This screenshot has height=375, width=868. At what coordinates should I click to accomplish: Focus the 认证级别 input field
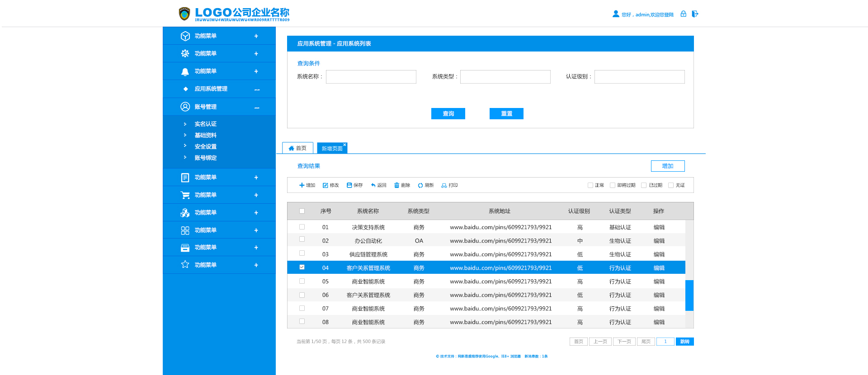tap(640, 77)
